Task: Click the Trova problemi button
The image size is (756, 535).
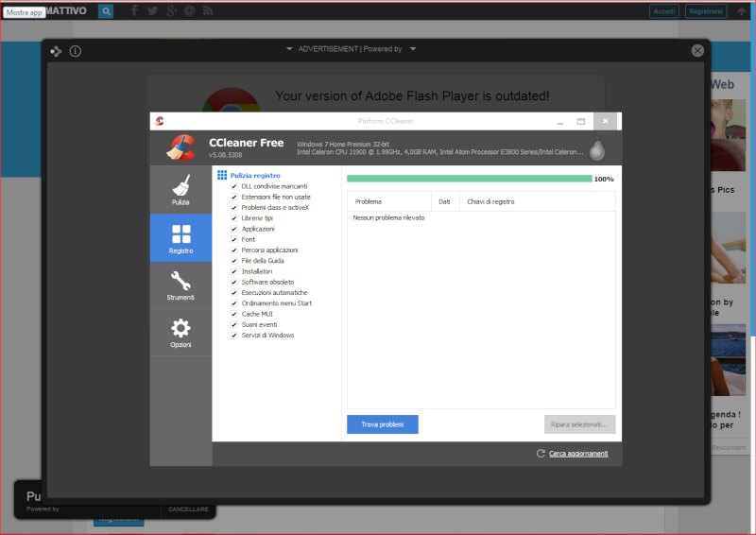Action: tap(383, 424)
